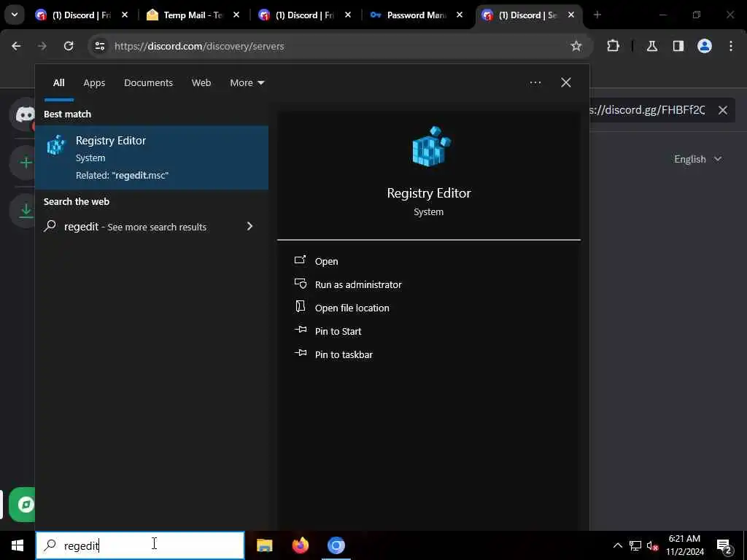Screen dimensions: 747x560
Task: Switch to the All search tab
Action: (58, 82)
